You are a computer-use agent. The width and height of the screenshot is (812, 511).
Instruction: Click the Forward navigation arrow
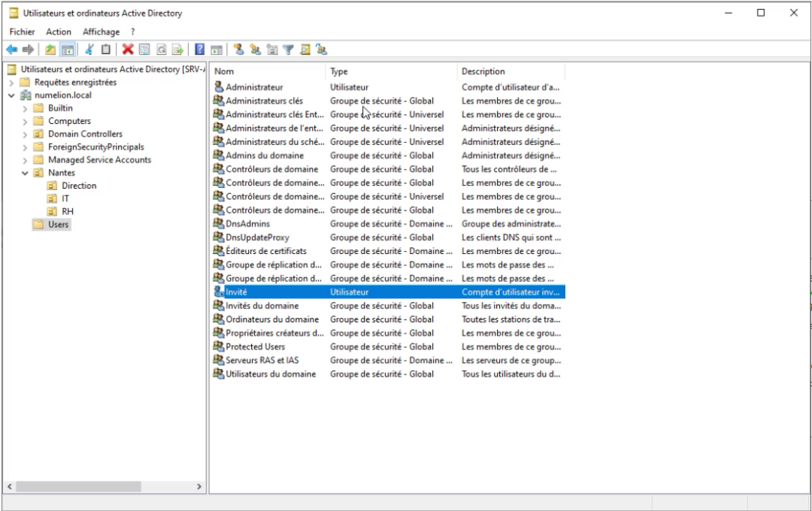pyautogui.click(x=27, y=49)
